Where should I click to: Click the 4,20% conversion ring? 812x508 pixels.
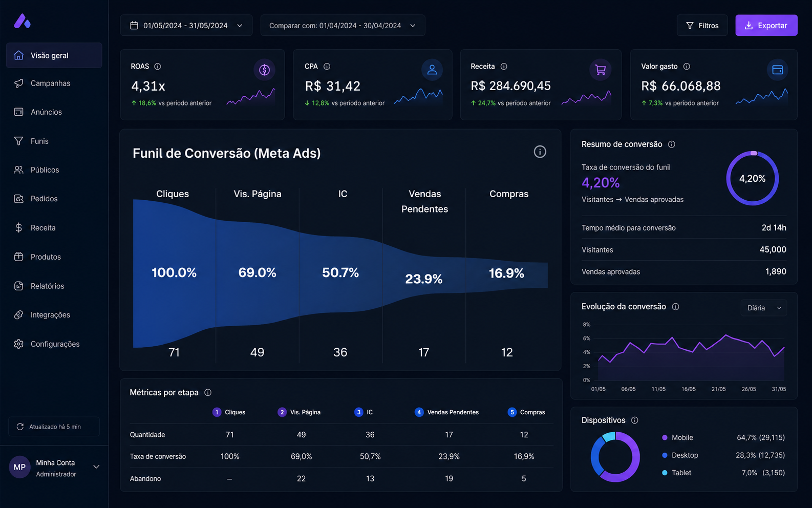(753, 179)
